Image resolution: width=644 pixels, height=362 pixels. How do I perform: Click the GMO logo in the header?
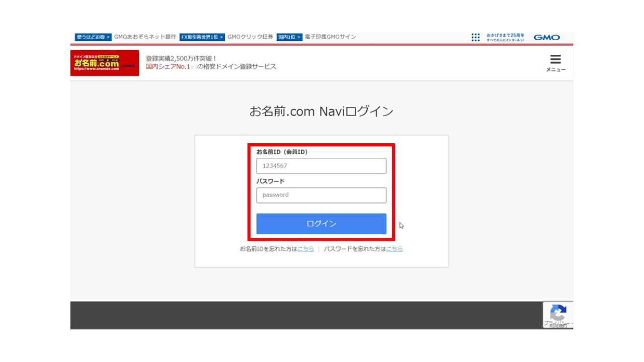[546, 37]
